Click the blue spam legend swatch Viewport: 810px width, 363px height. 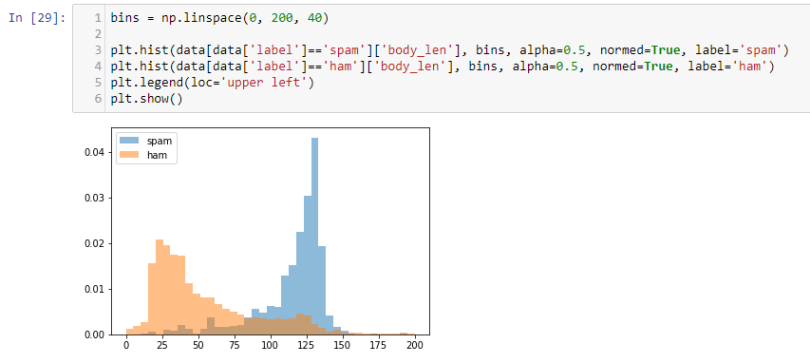130,140
